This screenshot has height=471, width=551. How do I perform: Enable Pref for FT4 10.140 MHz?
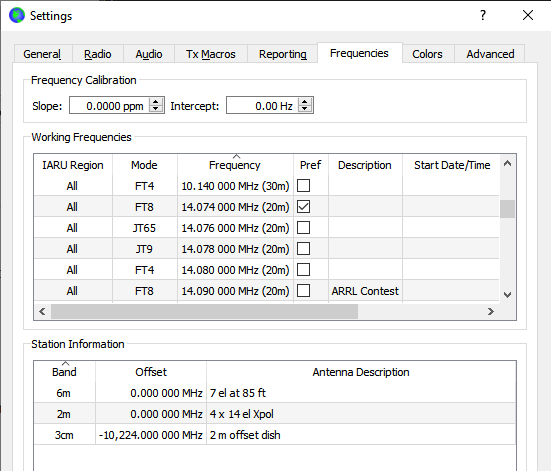pyautogui.click(x=304, y=186)
